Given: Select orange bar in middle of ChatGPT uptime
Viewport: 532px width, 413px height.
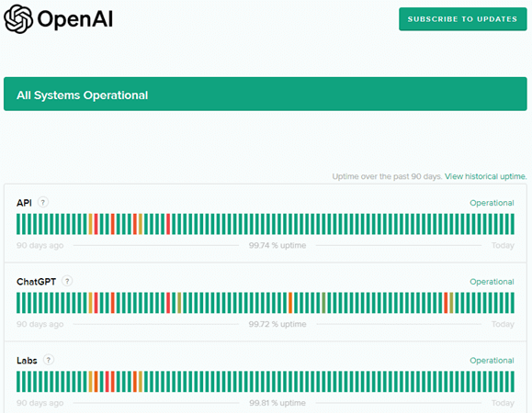Looking at the screenshot, I should (x=290, y=303).
